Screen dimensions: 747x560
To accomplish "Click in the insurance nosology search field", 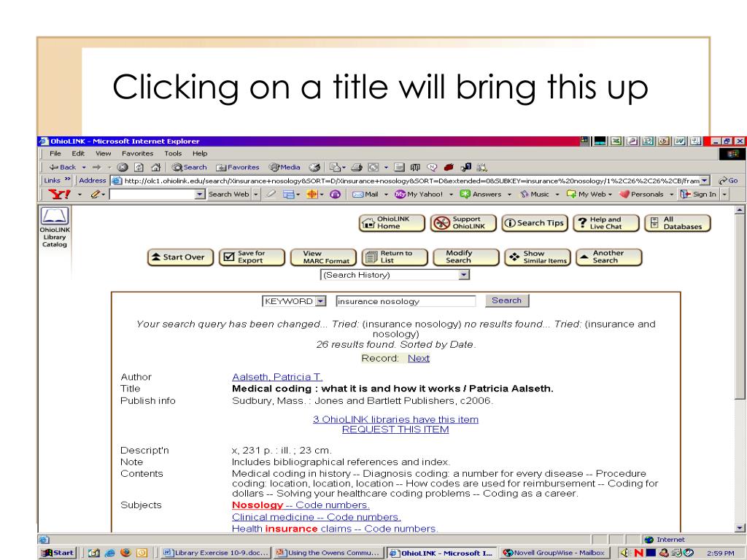I will point(406,301).
